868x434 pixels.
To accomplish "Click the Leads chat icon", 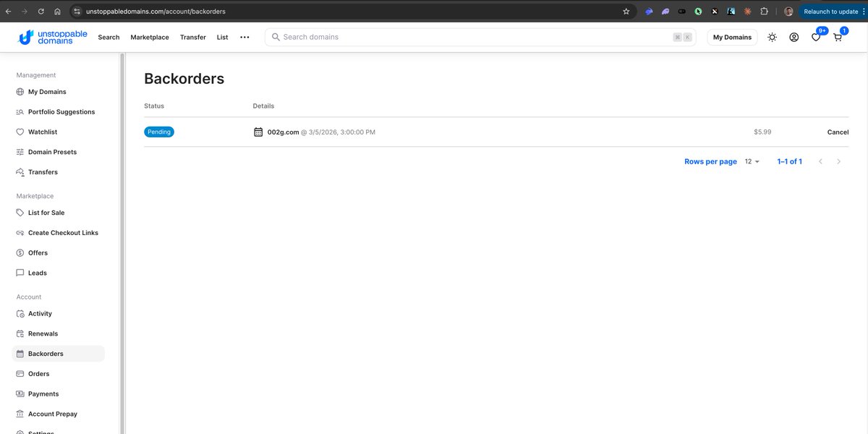I will [20, 273].
